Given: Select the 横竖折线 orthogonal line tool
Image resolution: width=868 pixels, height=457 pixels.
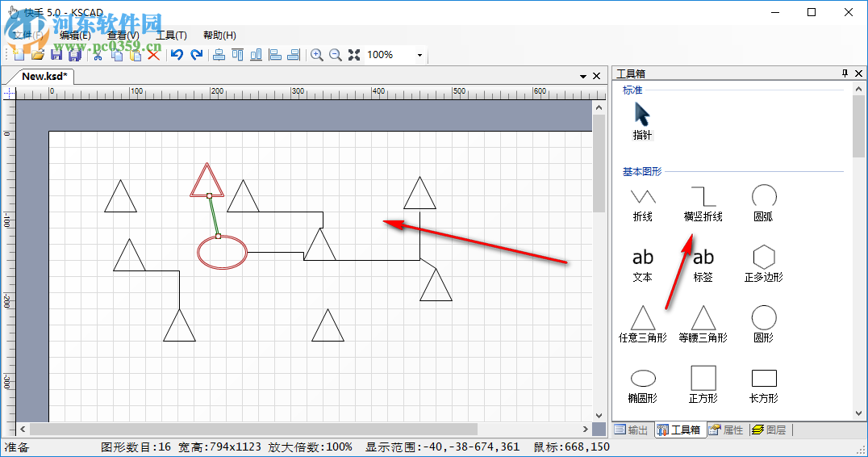Looking at the screenshot, I should [703, 204].
